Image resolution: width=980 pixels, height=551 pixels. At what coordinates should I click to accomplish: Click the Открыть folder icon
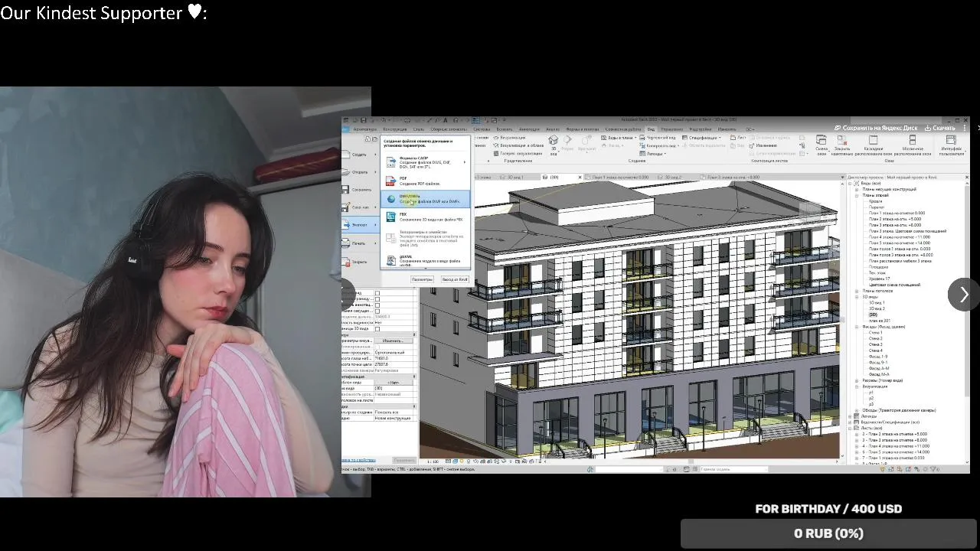point(346,172)
